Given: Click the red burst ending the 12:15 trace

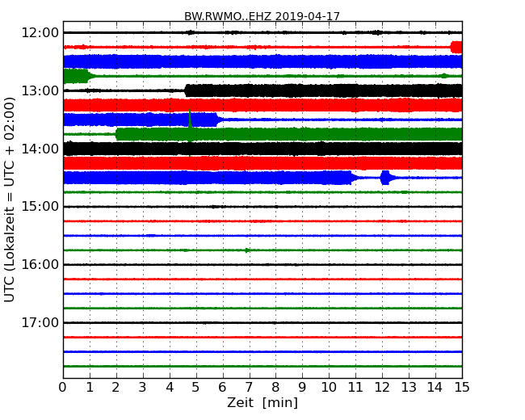Looking at the screenshot, I should (x=456, y=47).
